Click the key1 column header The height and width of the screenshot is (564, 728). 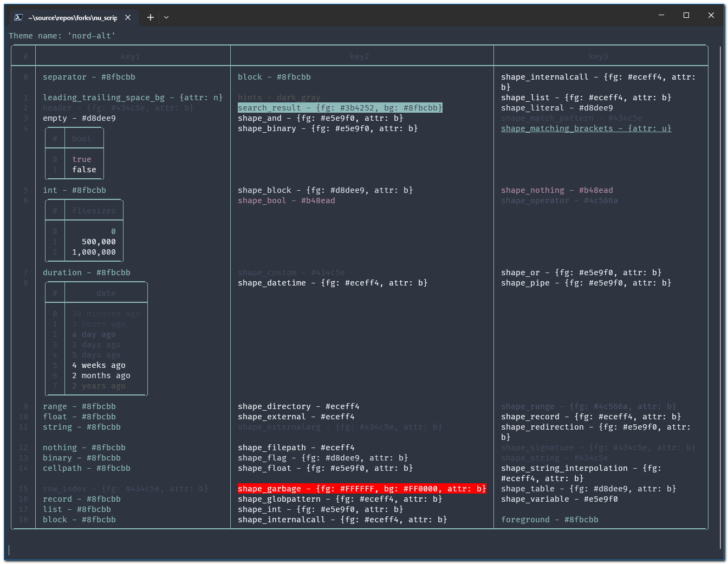(131, 56)
